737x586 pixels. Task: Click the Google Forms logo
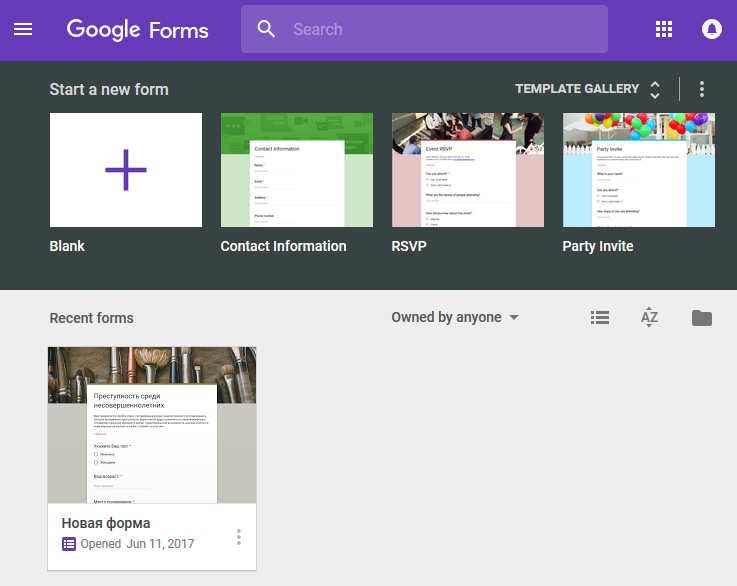tap(138, 29)
